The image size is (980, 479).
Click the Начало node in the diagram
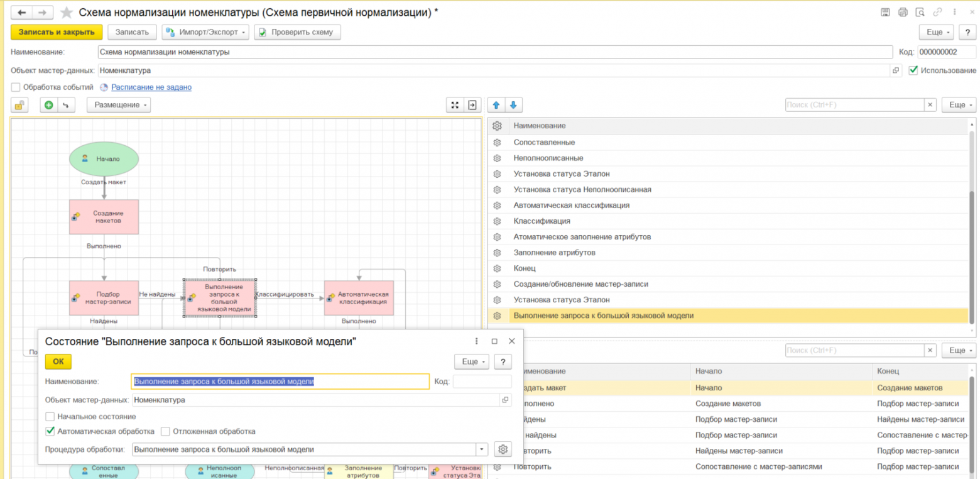[x=104, y=158]
